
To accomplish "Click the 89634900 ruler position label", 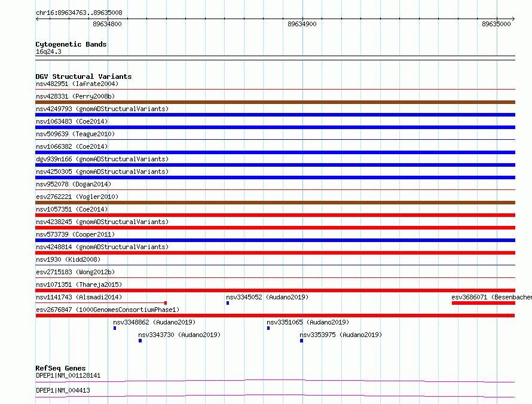I will tap(302, 24).
